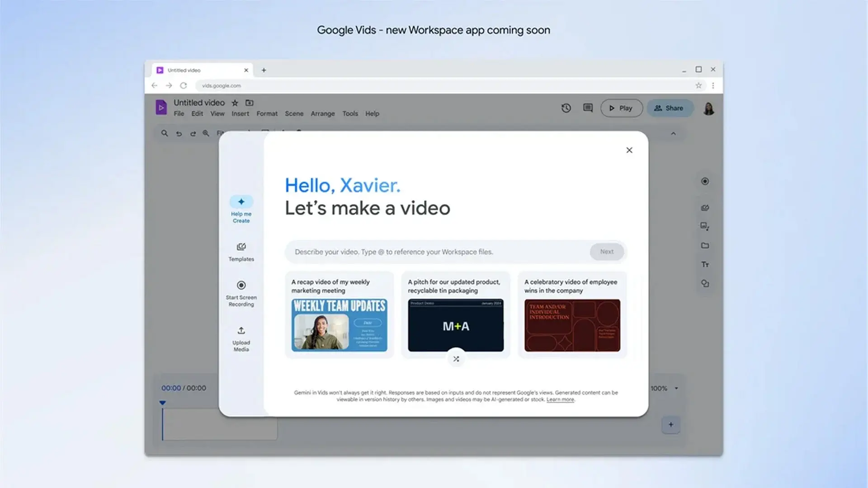Click weekly marketing meeting template
The image size is (868, 488).
[339, 314]
